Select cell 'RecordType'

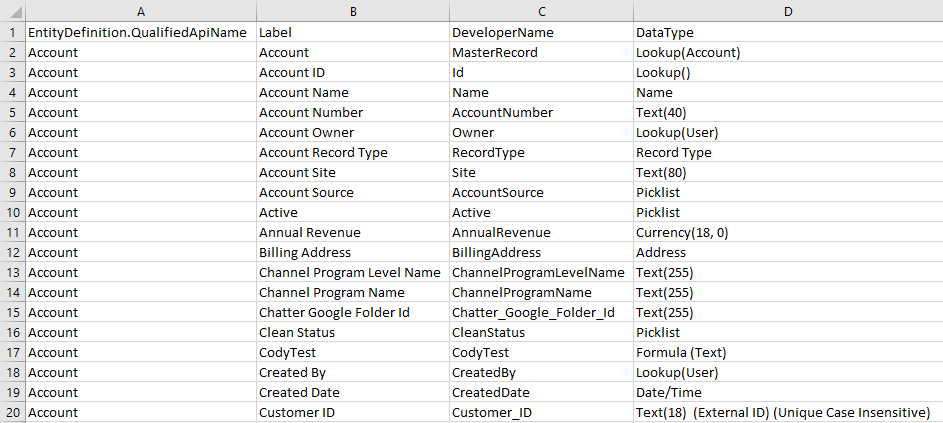coord(541,152)
